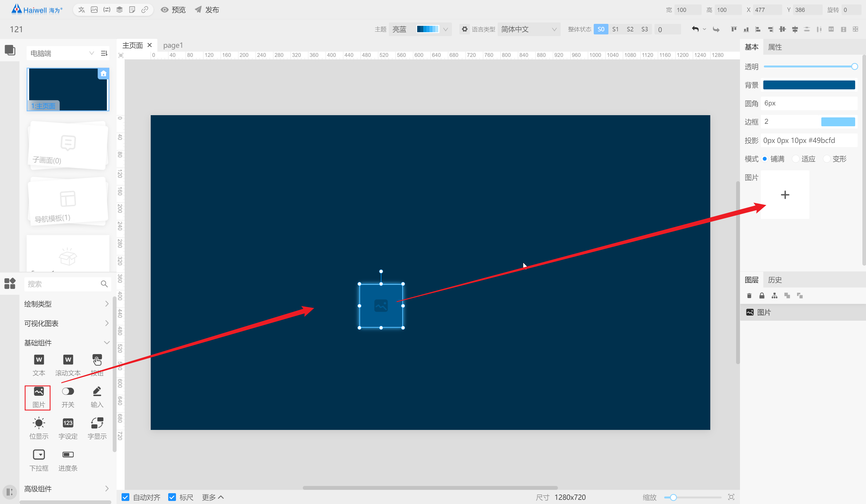Align selected objects to left edge
866x504 pixels.
(758, 29)
